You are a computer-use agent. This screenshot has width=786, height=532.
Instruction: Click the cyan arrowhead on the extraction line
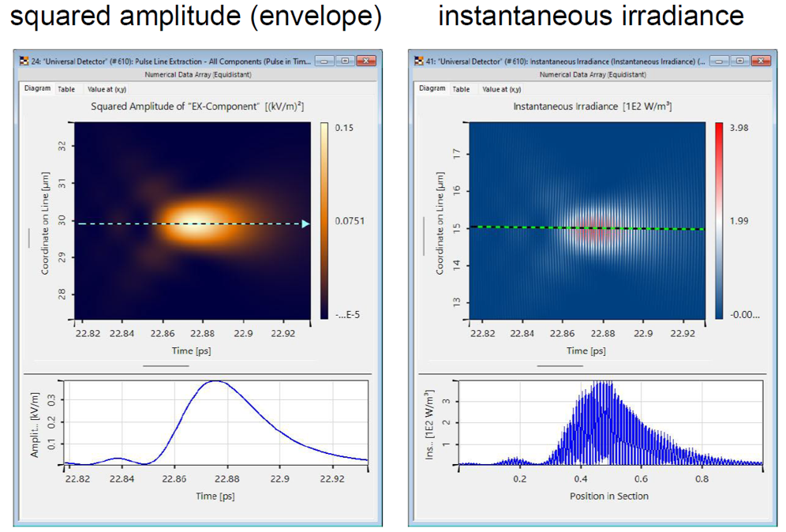[x=305, y=224]
